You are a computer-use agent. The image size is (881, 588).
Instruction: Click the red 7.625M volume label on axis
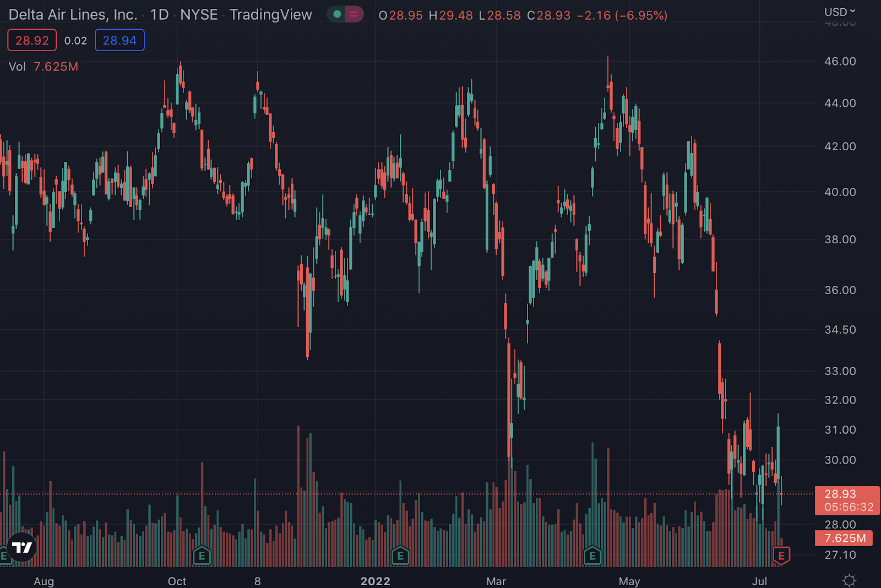tap(845, 538)
